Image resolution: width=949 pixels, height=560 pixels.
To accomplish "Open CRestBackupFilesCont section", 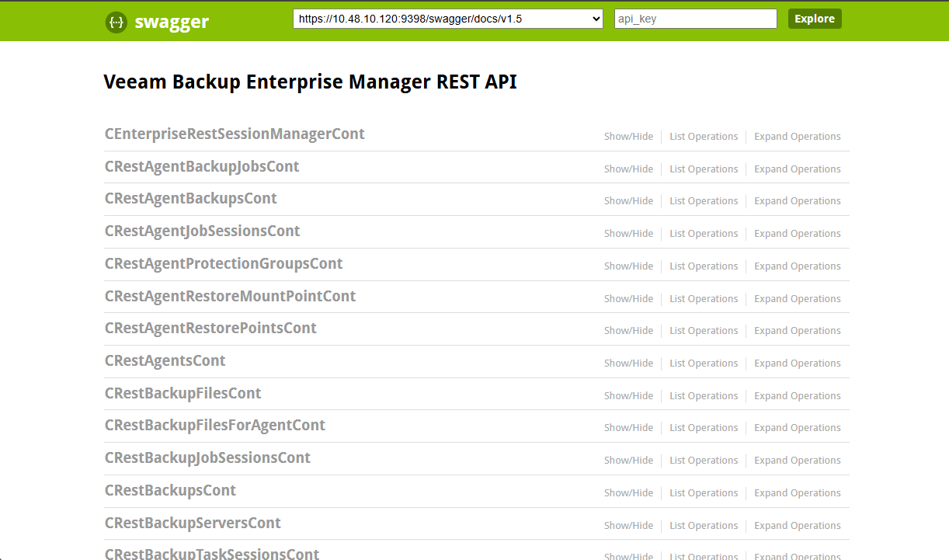I will coord(183,394).
